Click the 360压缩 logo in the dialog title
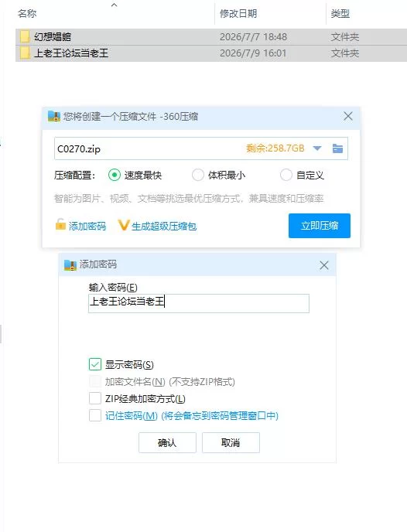This screenshot has height=532, width=407. click(x=54, y=116)
